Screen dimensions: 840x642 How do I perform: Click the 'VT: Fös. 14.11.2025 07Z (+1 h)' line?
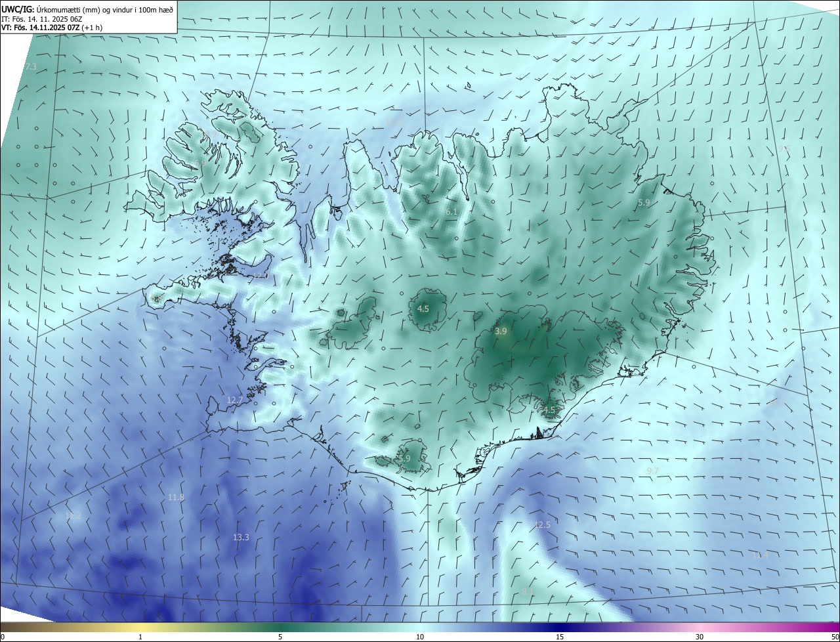pyautogui.click(x=52, y=28)
